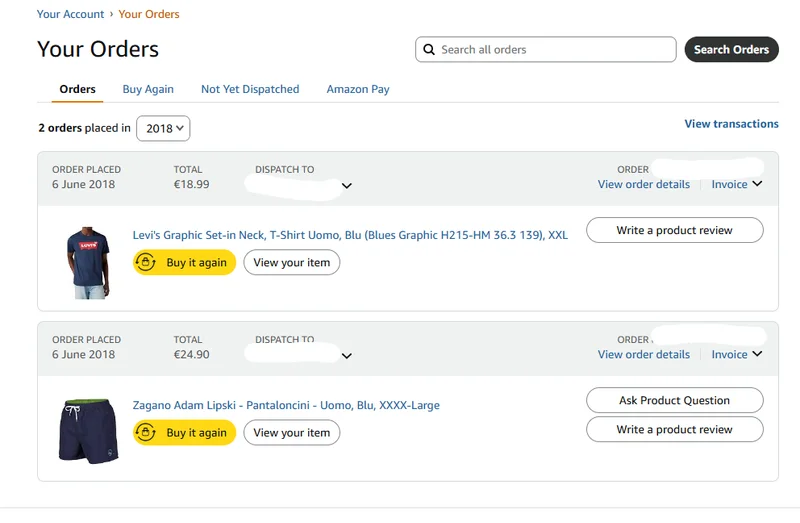Switch to the Buy Again tab
800x523 pixels.
tap(148, 89)
